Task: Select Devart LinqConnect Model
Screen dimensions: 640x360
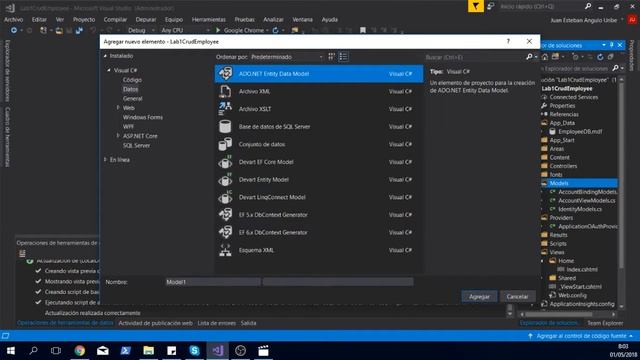Action: [319, 197]
